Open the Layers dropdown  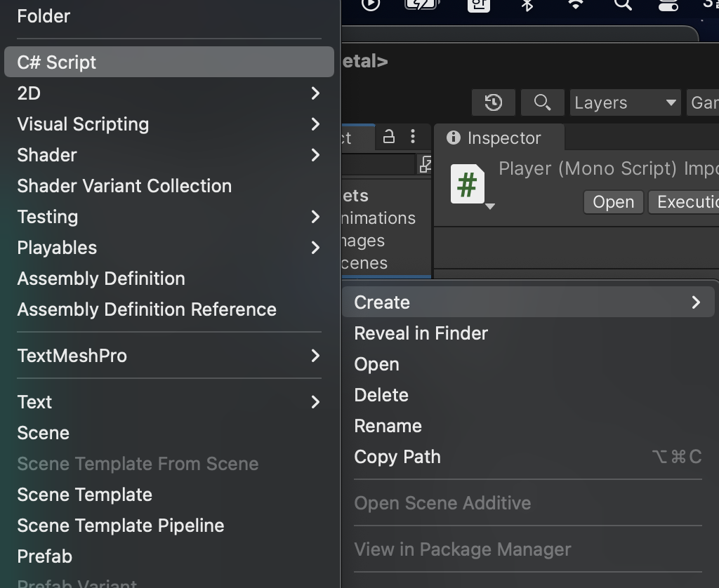tap(625, 102)
